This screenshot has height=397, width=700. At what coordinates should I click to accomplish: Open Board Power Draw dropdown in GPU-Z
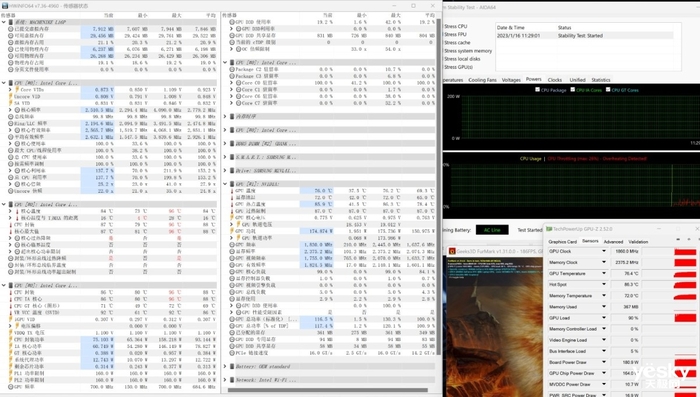[604, 362]
